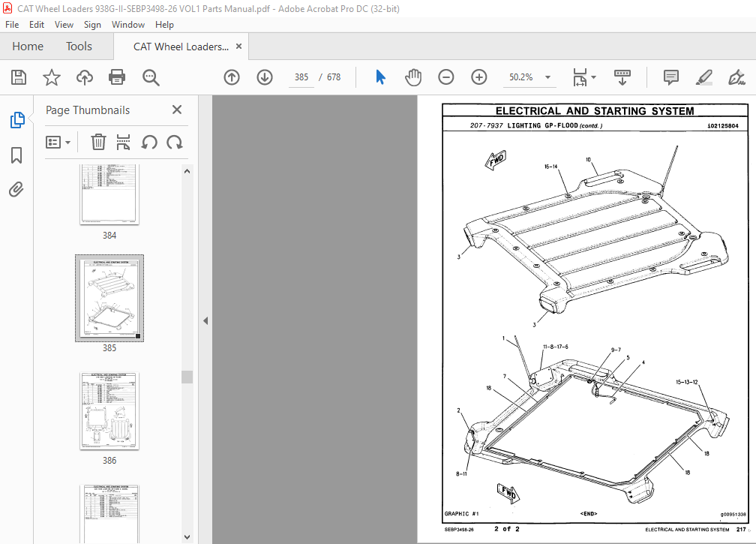The image size is (756, 544).
Task: Close the CAT Wheel Loaders tab
Action: pos(238,47)
